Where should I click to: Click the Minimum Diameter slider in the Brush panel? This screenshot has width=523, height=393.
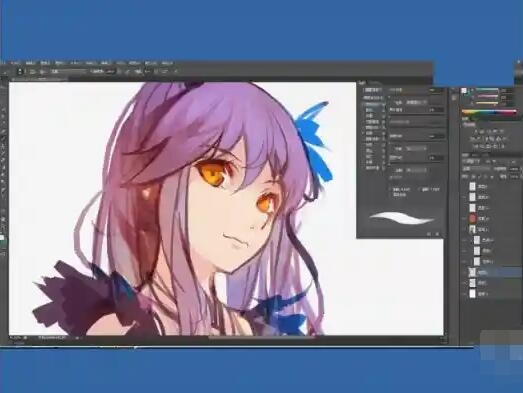click(x=417, y=114)
